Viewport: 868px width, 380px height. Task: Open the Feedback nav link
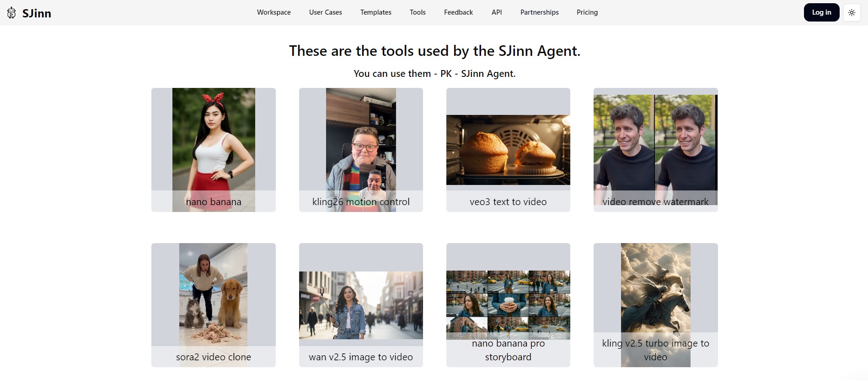point(458,12)
